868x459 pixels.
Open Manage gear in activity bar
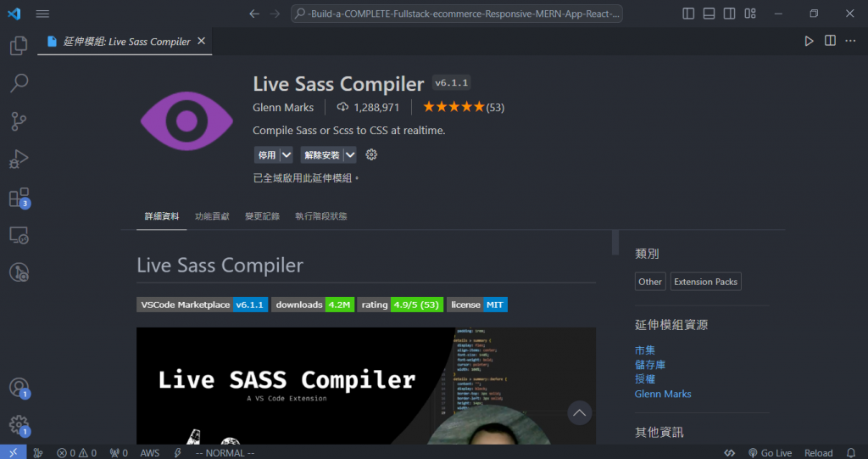pyautogui.click(x=19, y=426)
